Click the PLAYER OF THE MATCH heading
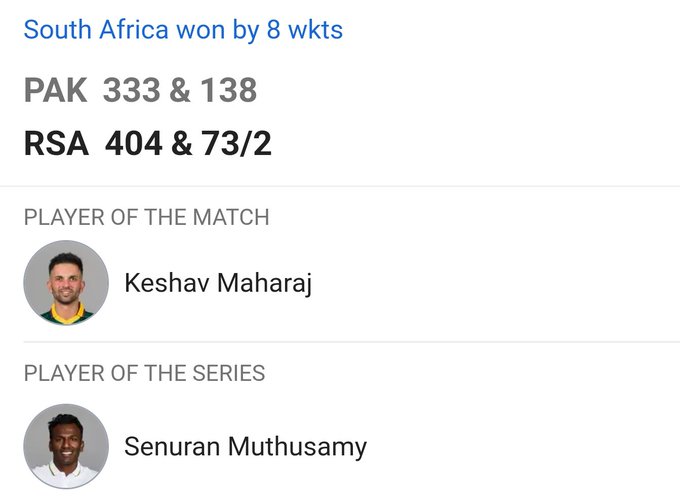 coord(146,217)
